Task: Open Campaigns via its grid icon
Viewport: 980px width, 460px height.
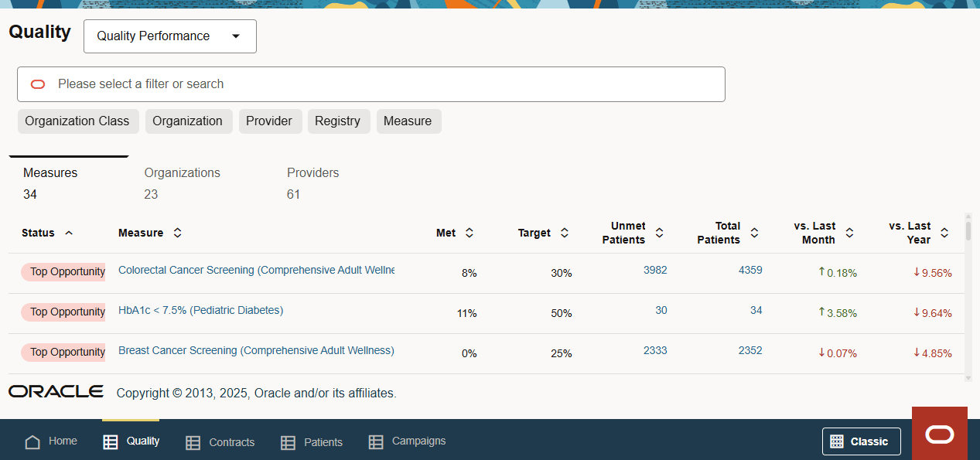Action: [376, 441]
